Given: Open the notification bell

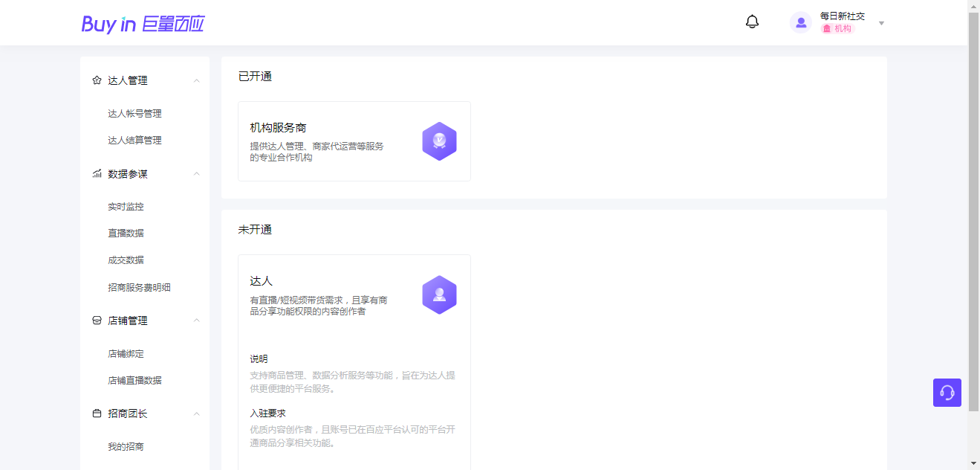Looking at the screenshot, I should click(x=752, y=22).
